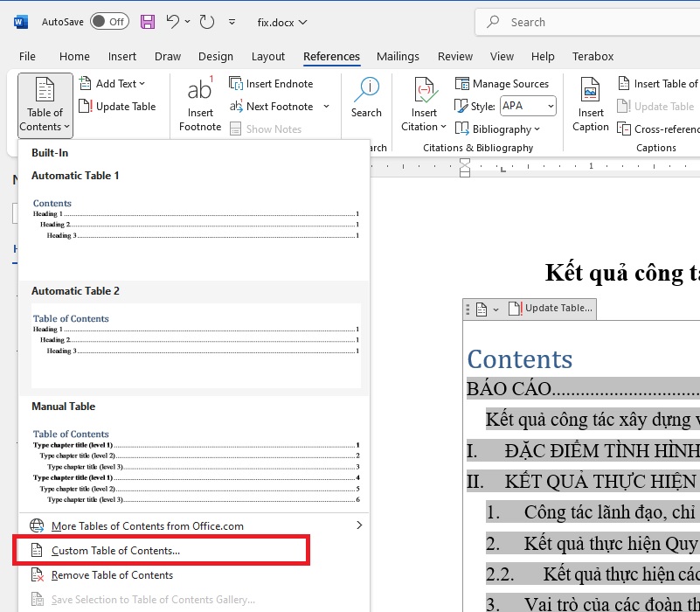700x612 pixels.
Task: Open the File menu
Action: (x=27, y=56)
